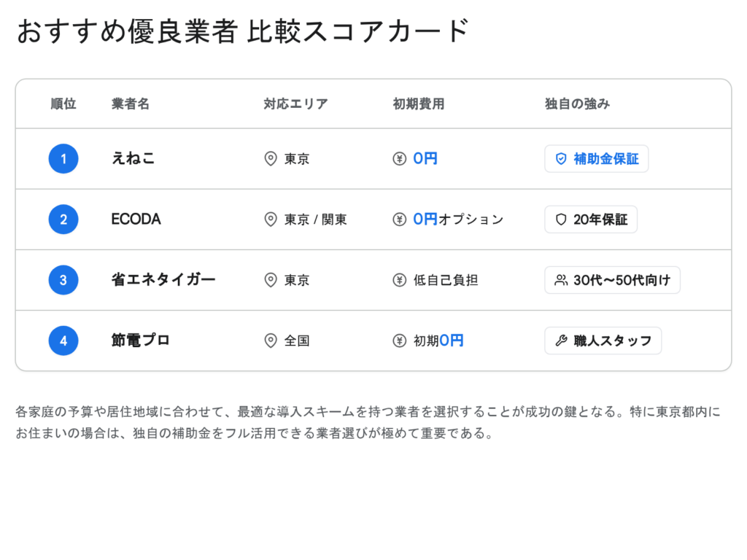The image size is (747, 560).
Task: Click the 業者名 column header
Action: point(131,104)
